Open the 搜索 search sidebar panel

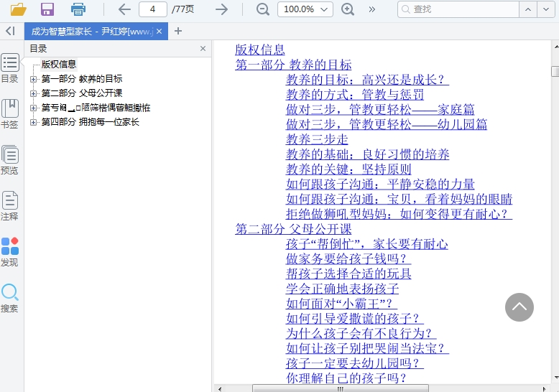10,298
